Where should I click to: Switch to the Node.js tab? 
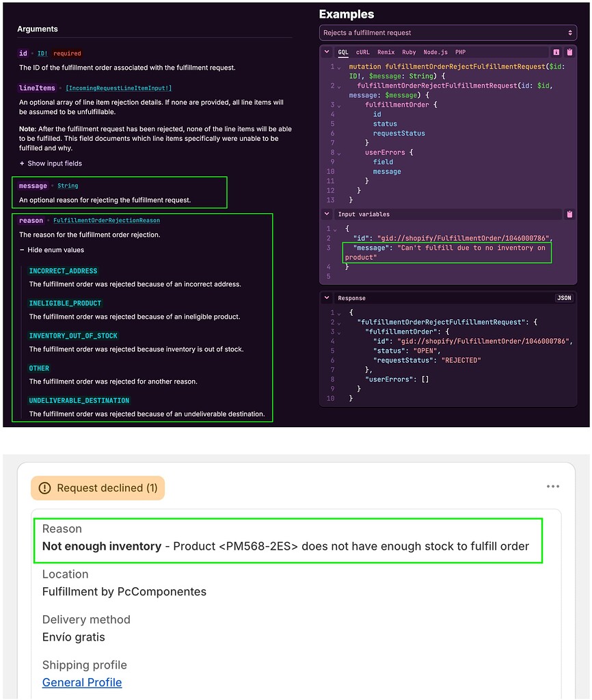click(x=435, y=52)
